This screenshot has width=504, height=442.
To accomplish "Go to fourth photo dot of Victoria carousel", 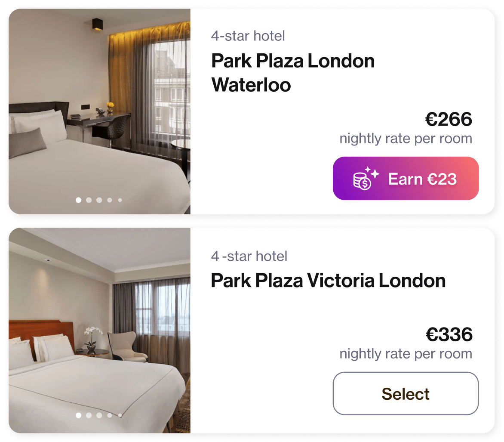I will click(110, 415).
